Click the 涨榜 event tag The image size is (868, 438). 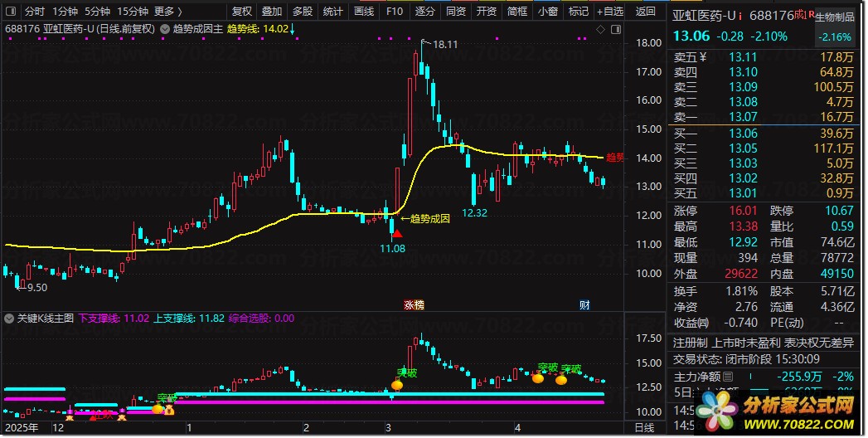tap(414, 305)
